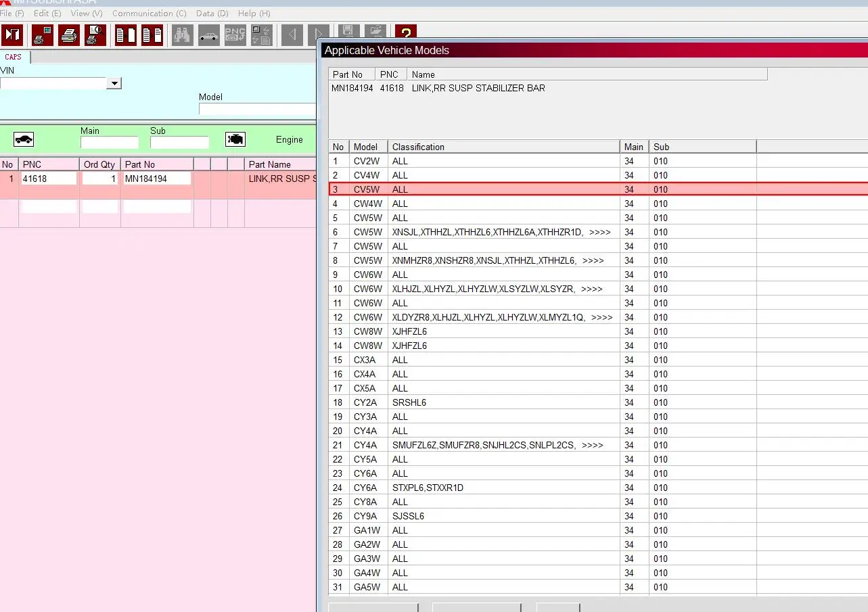Select the CV2W model row
The height and width of the screenshot is (612, 868).
tap(598, 161)
